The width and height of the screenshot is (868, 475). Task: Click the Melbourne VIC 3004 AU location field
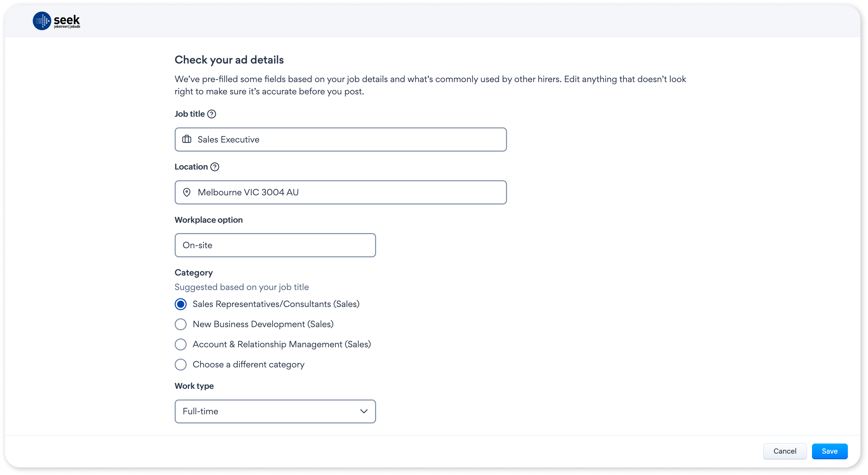(x=341, y=192)
